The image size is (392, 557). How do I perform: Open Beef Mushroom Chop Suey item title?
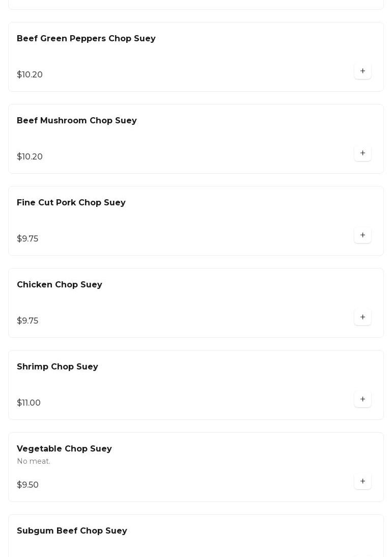pyautogui.click(x=77, y=121)
